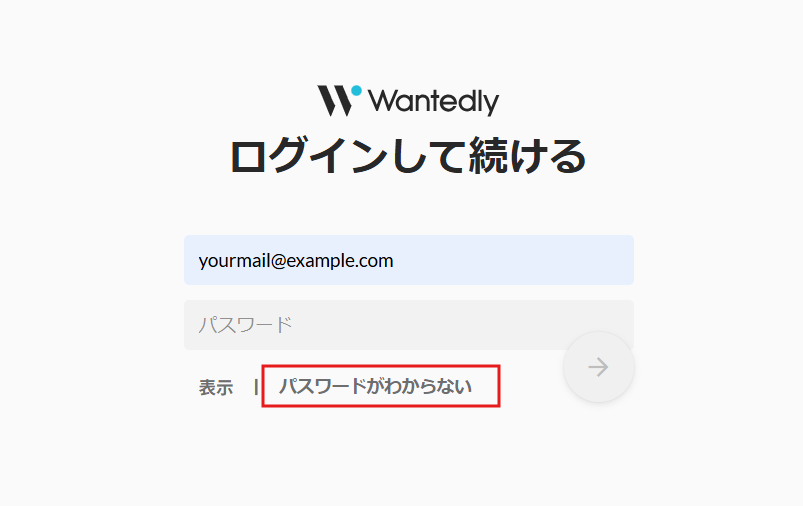Viewport: 803px width, 506px height.
Task: Click the ログインして続ける heading
Action: click(x=408, y=156)
